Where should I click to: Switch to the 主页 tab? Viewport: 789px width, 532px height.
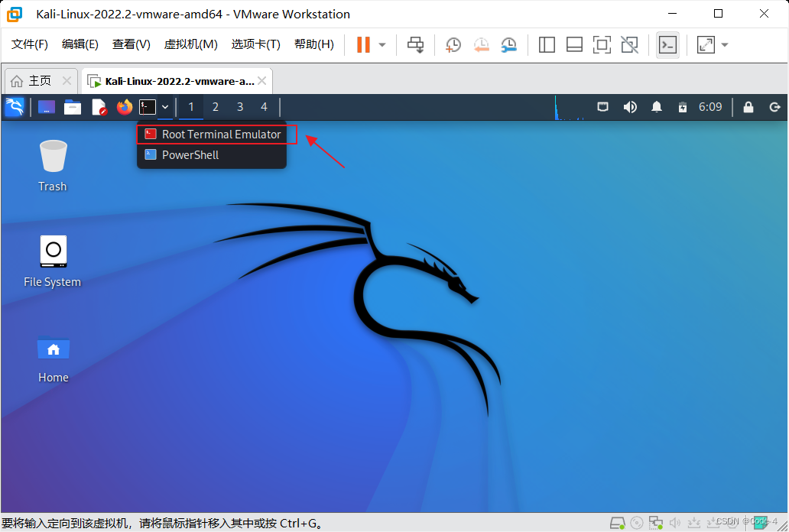coord(34,79)
